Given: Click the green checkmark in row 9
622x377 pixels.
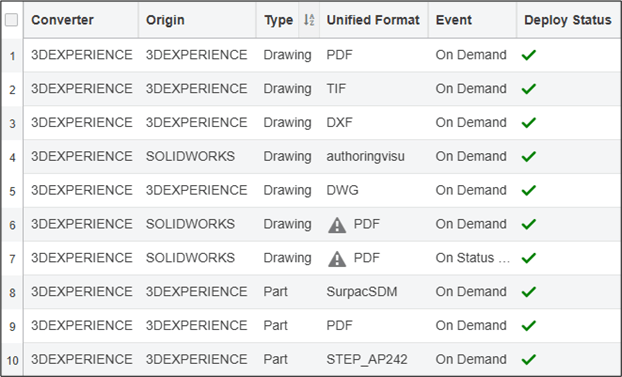Looking at the screenshot, I should click(529, 326).
